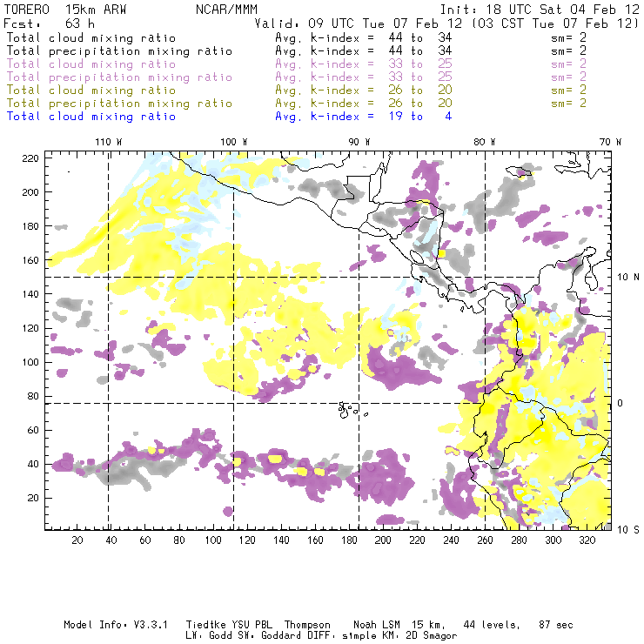Select the "Valid: 09 UTC Tue 07 Feb 12" text
Screen dimensions: 644x644
[x=358, y=23]
